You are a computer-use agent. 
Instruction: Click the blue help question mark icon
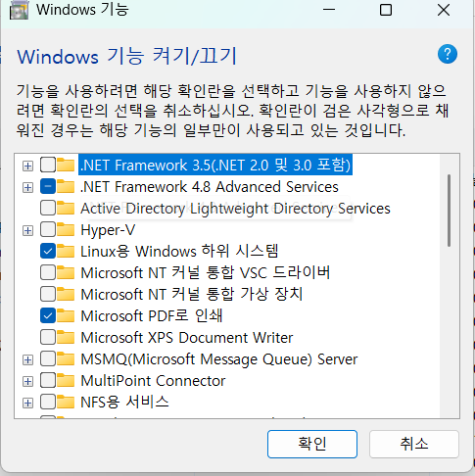click(x=448, y=54)
